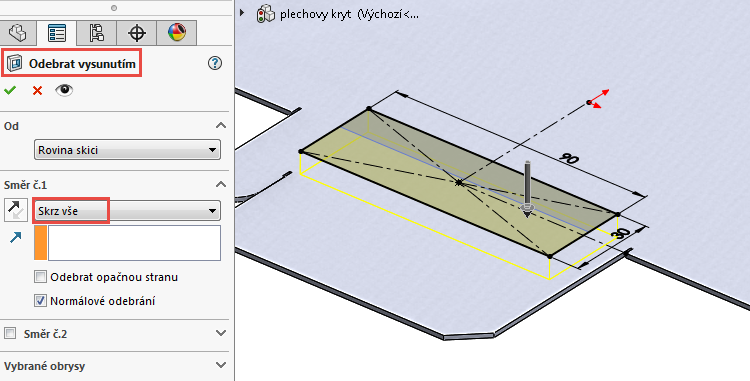
Task: Click the blue direction of extrusion arrow icon
Action: [15, 238]
